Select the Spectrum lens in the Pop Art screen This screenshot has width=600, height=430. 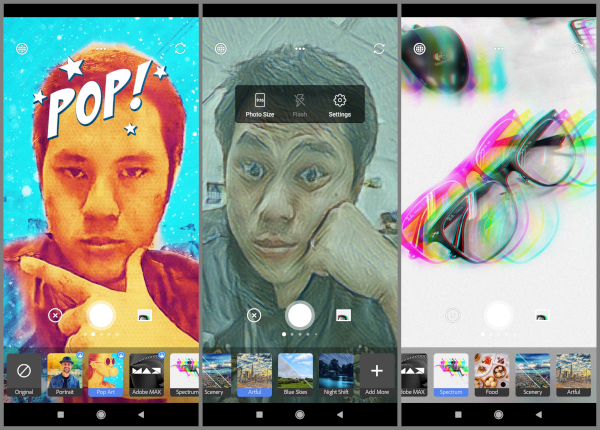pos(184,375)
